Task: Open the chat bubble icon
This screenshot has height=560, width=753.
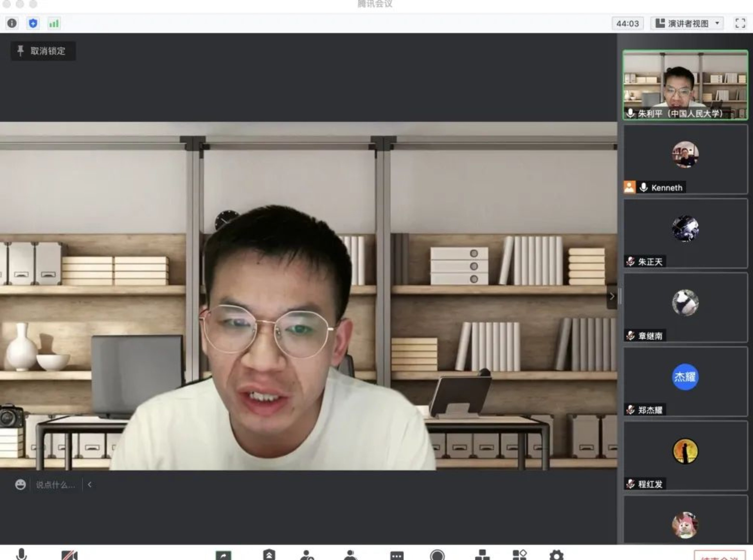Action: [397, 556]
